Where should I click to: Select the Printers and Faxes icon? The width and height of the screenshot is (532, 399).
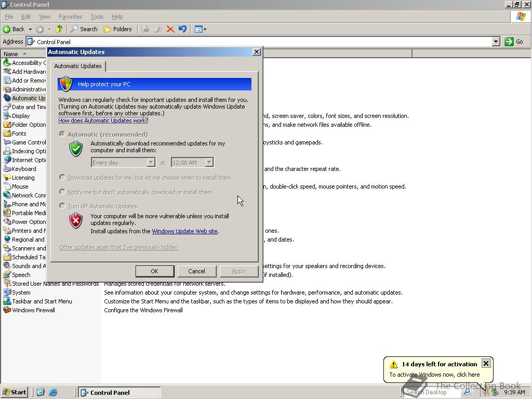coord(7,230)
